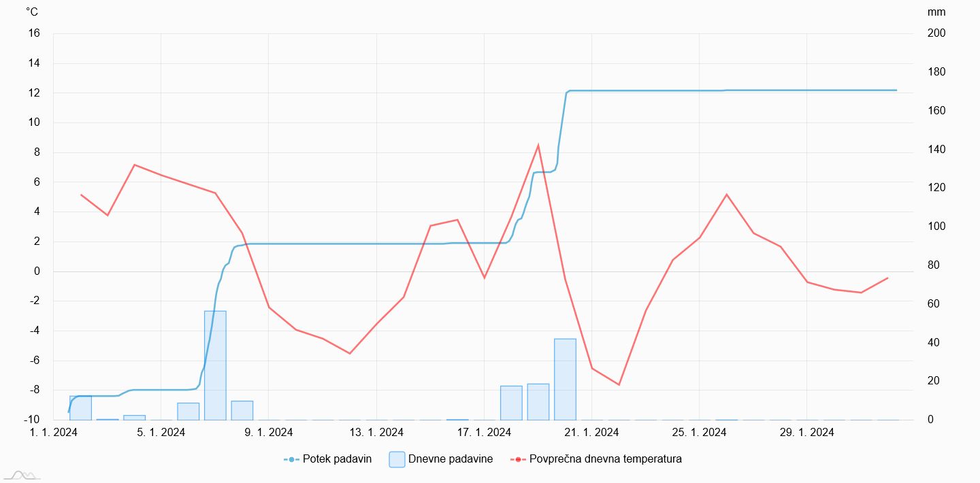Select the precipitation bar on 19 January
980x483 pixels.
point(538,402)
